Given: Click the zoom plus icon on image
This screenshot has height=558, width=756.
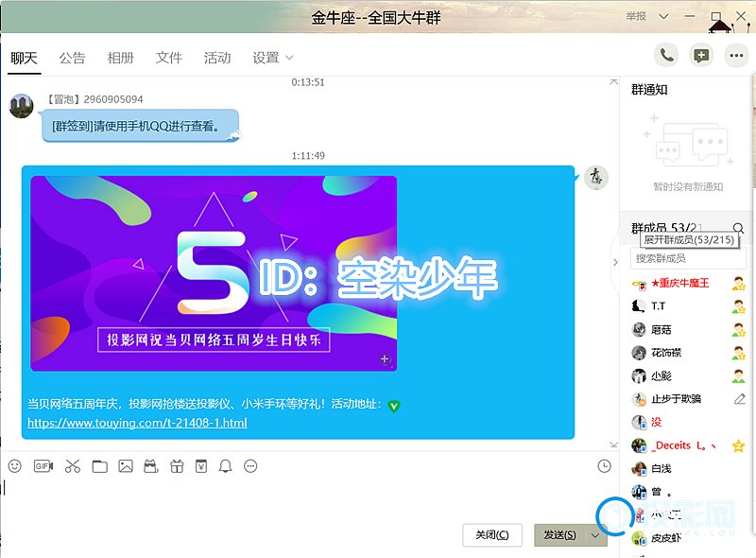Looking at the screenshot, I should pos(385,359).
